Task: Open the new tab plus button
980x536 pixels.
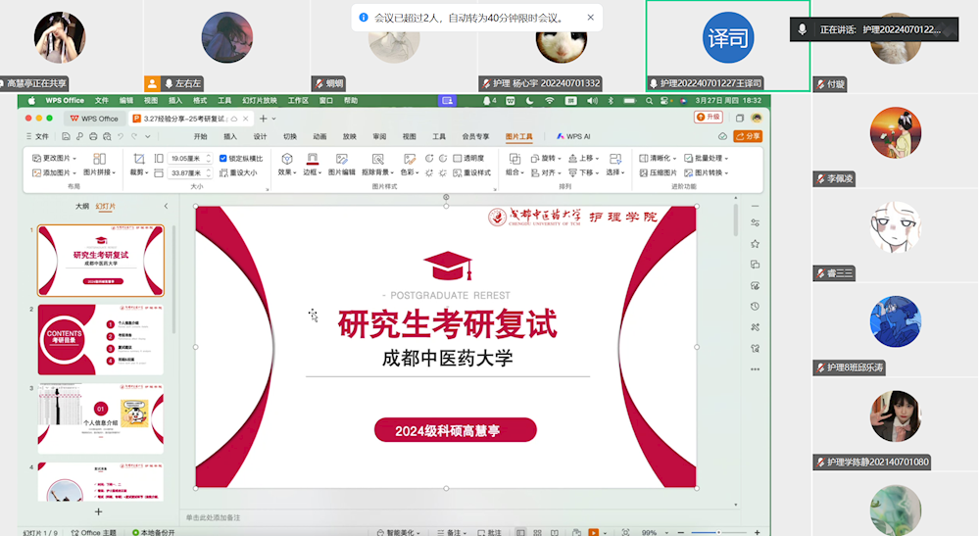Action: click(263, 119)
